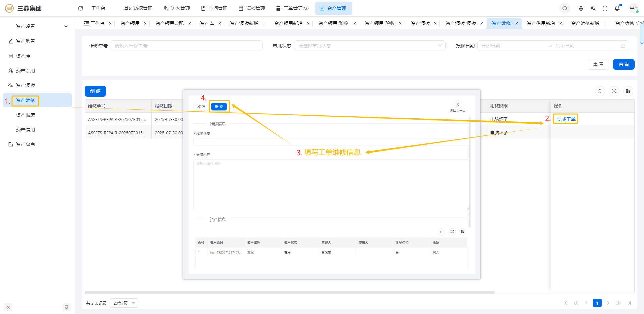Click the column layout grid icon above table
This screenshot has height=314, width=644.
coord(628,91)
